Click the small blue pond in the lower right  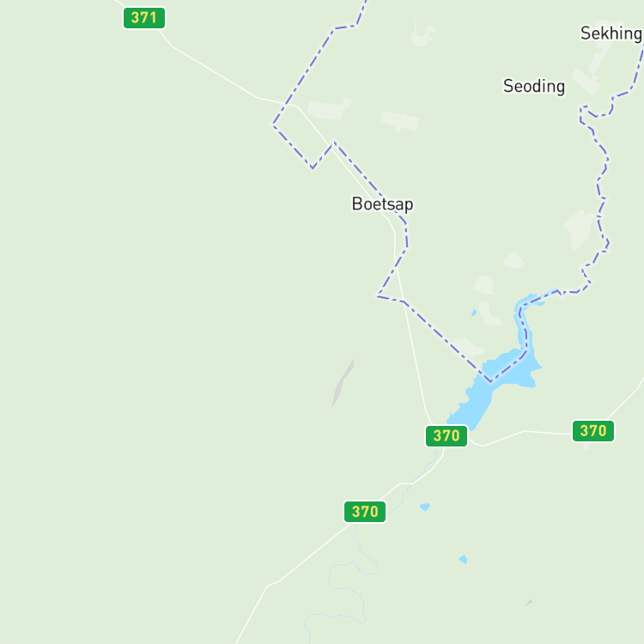[x=464, y=559]
